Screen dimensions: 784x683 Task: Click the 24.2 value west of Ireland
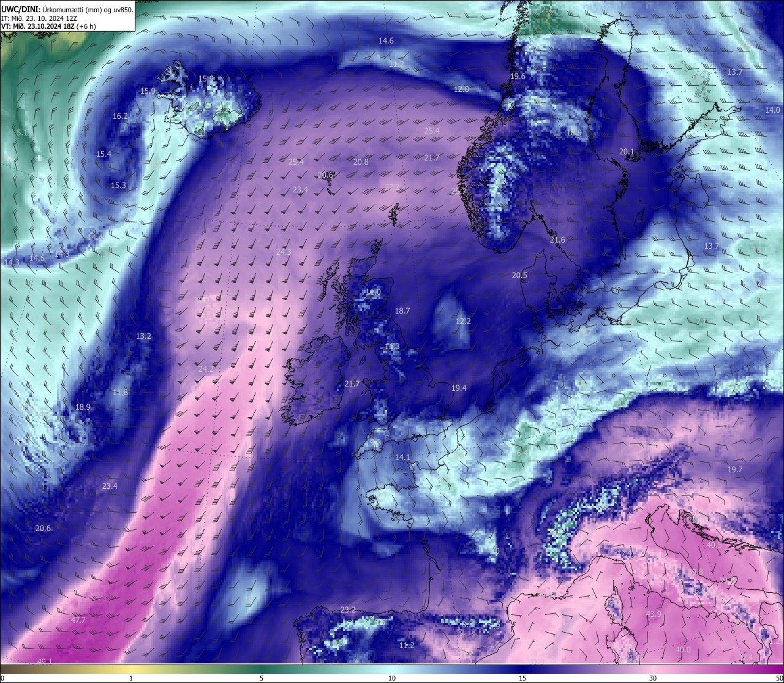coord(206,369)
